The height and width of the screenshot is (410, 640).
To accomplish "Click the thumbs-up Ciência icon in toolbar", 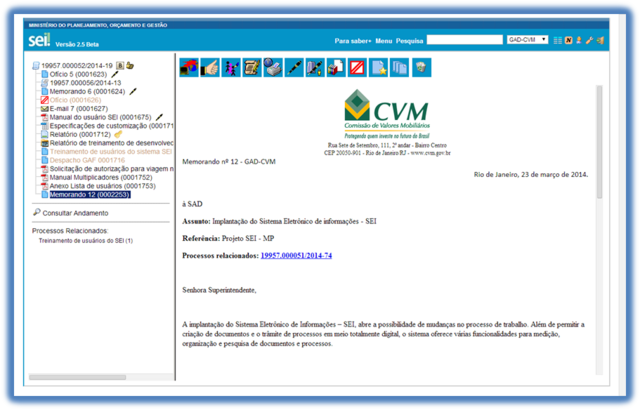I will tap(210, 67).
